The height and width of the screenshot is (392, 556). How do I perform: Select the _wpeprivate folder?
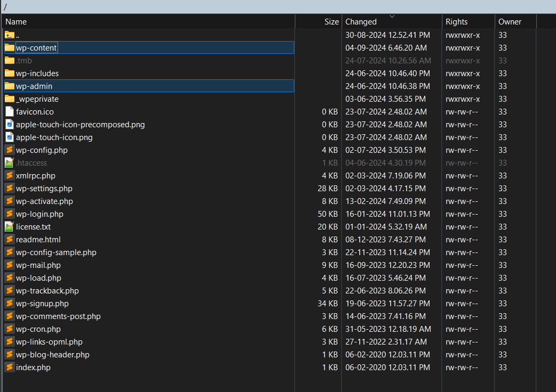pos(37,99)
